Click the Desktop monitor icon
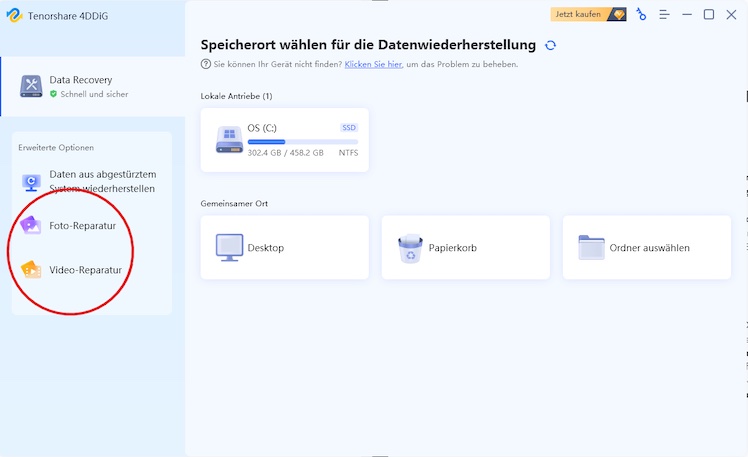This screenshot has width=748, height=457. 230,248
